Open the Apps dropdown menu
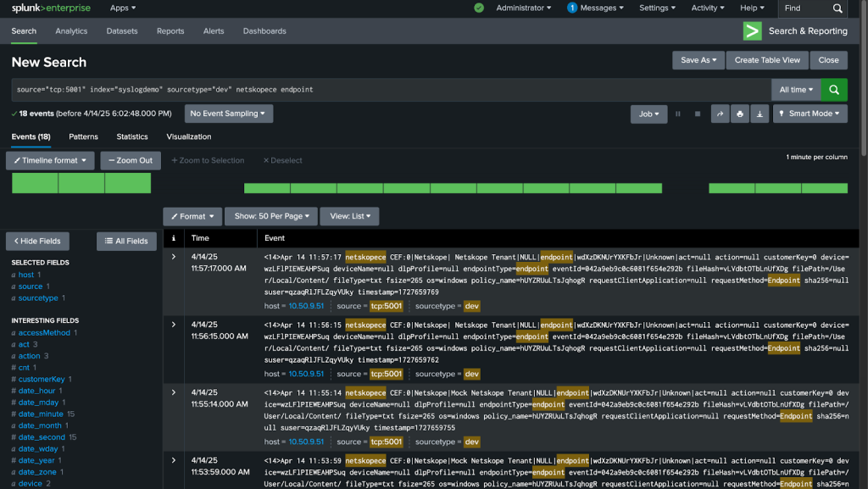 (123, 8)
